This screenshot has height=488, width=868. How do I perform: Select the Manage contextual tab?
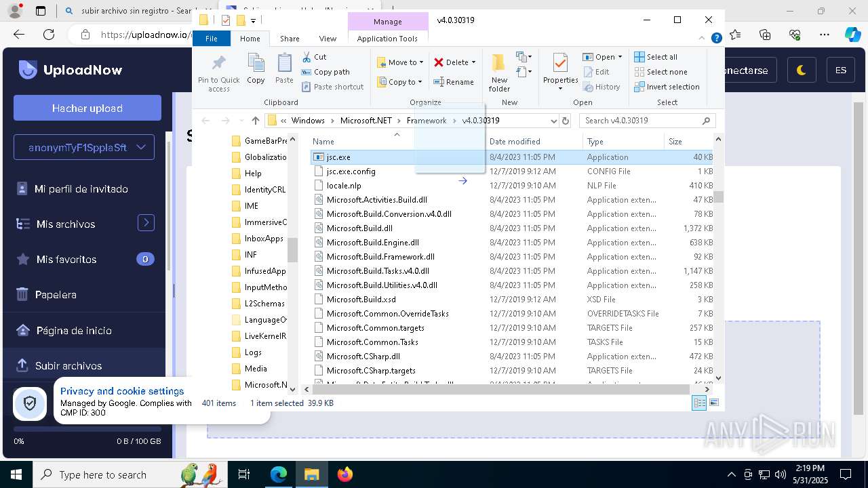pyautogui.click(x=387, y=22)
